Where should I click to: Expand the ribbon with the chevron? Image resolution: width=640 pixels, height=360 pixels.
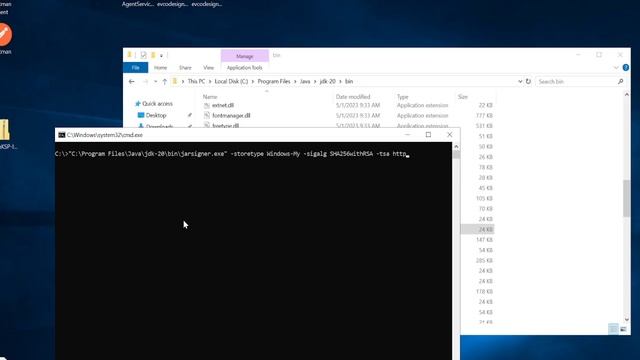point(616,67)
